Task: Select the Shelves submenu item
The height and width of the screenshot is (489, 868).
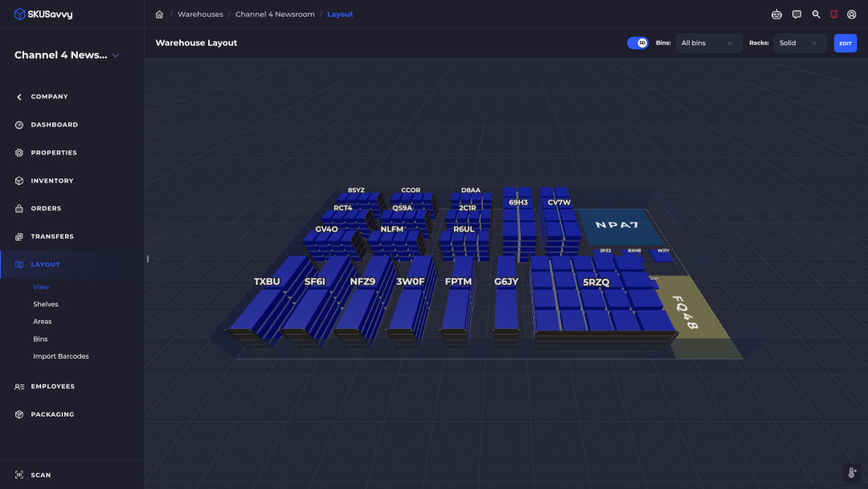Action: point(45,304)
